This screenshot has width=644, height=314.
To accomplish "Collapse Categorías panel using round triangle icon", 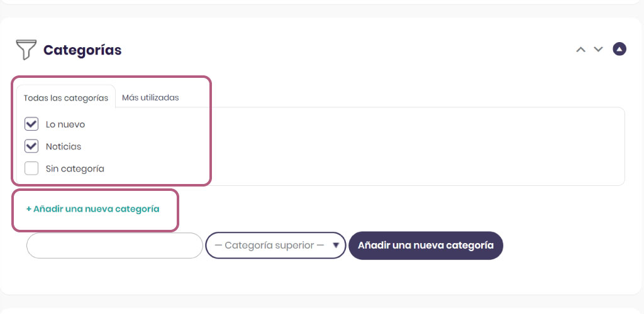I will coord(619,49).
